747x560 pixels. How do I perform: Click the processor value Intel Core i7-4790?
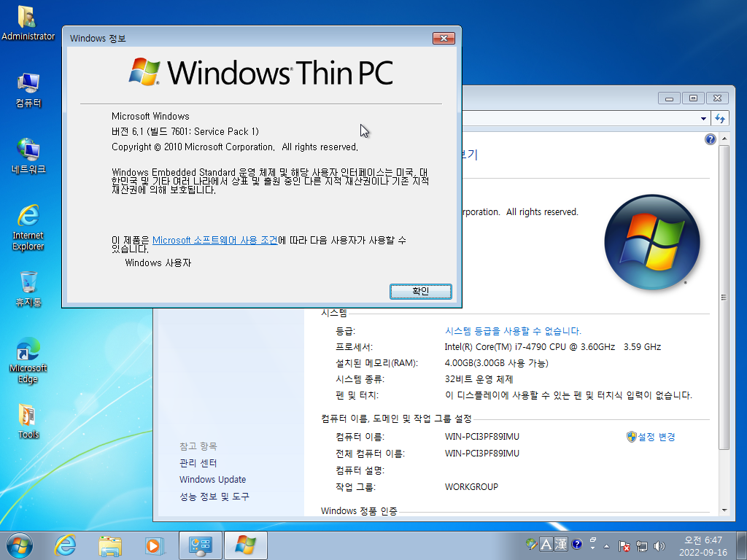(553, 346)
